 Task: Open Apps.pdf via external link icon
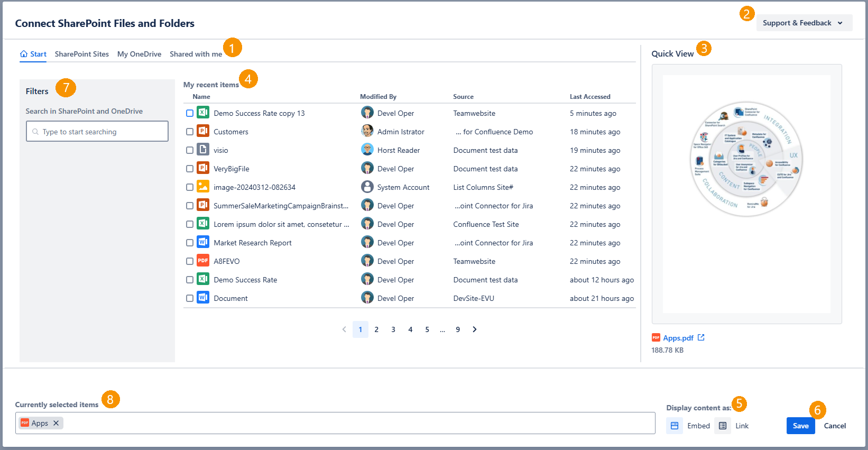[x=701, y=337]
